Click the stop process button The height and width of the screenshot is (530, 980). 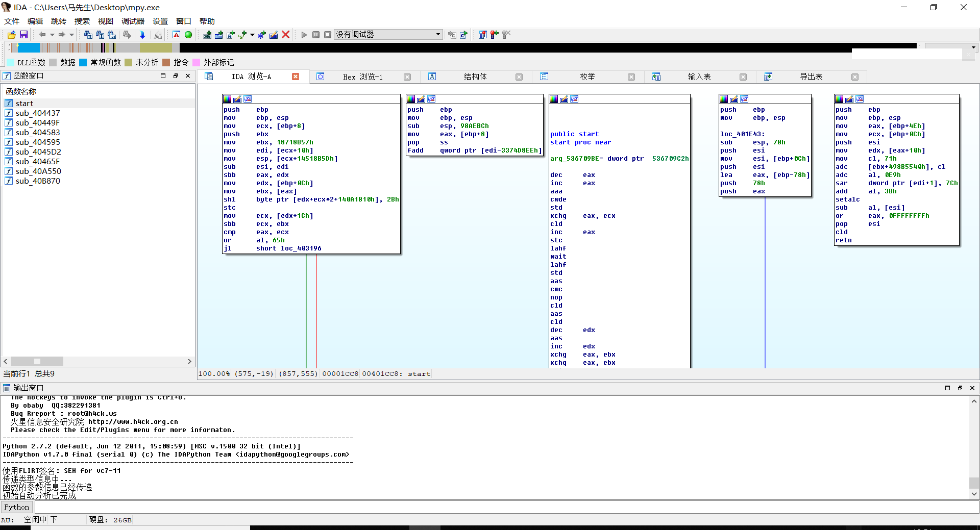[x=328, y=35]
